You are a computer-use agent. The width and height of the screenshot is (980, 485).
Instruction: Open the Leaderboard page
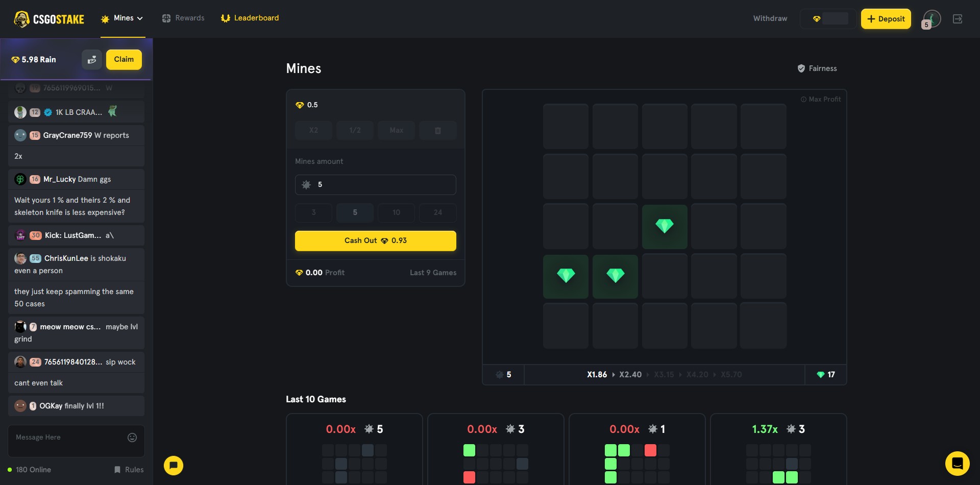250,18
